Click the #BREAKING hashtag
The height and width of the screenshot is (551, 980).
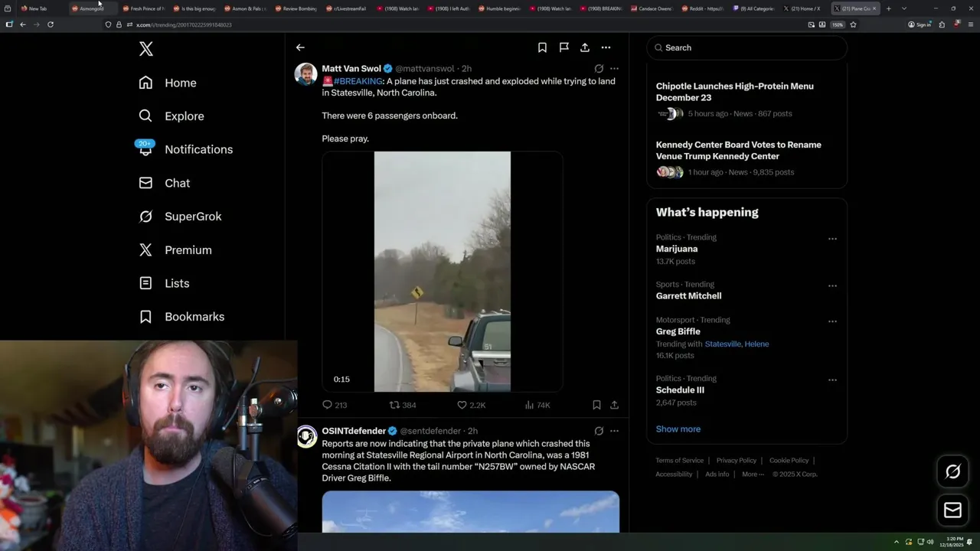358,81
